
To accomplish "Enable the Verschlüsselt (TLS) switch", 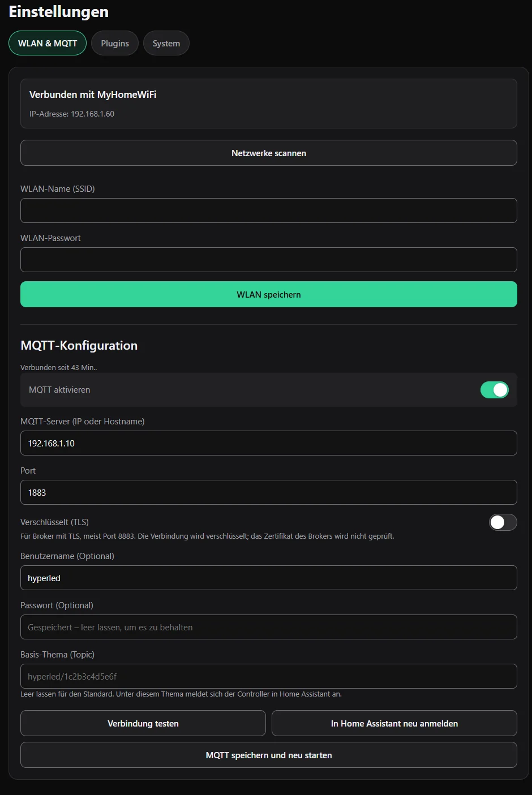I will point(503,522).
